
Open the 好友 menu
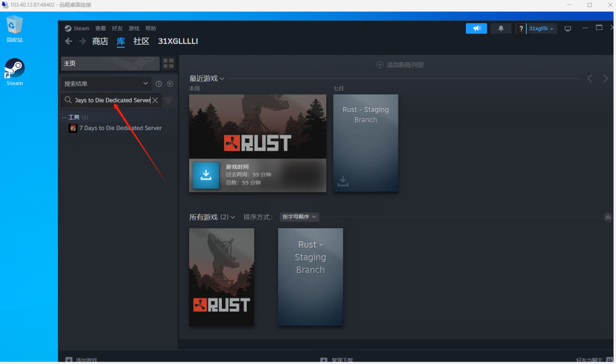117,28
